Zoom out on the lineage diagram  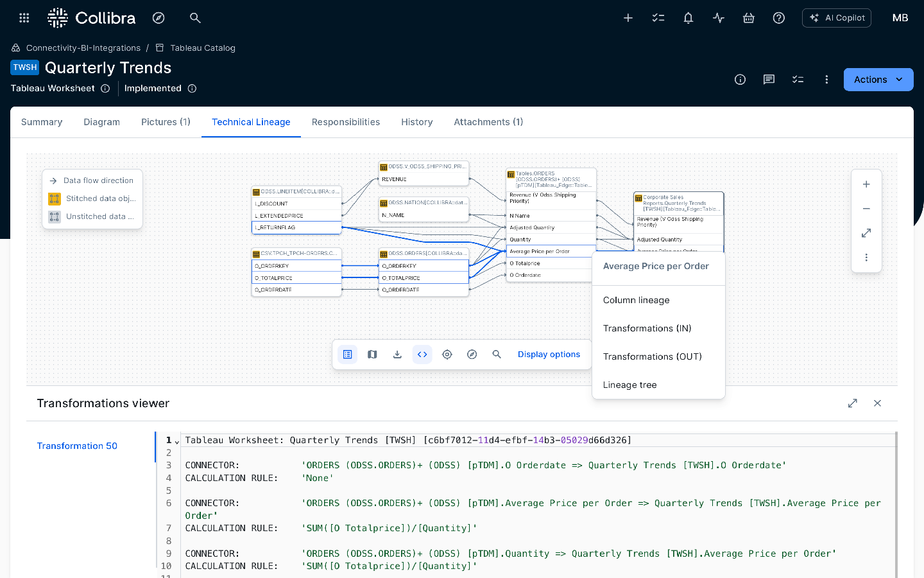(x=866, y=209)
